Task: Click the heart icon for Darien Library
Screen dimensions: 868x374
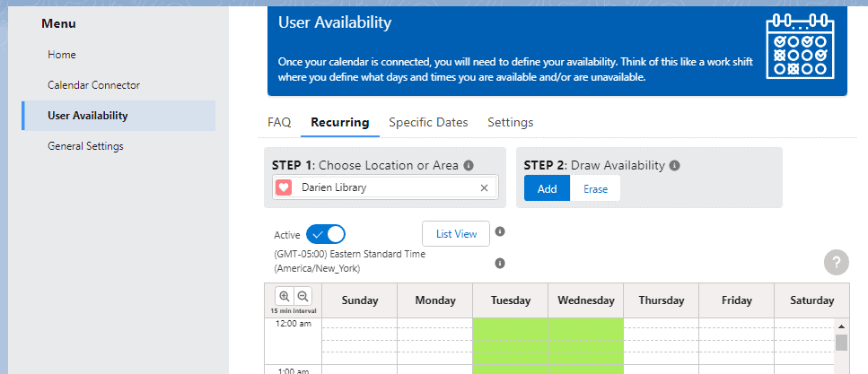Action: pos(284,187)
